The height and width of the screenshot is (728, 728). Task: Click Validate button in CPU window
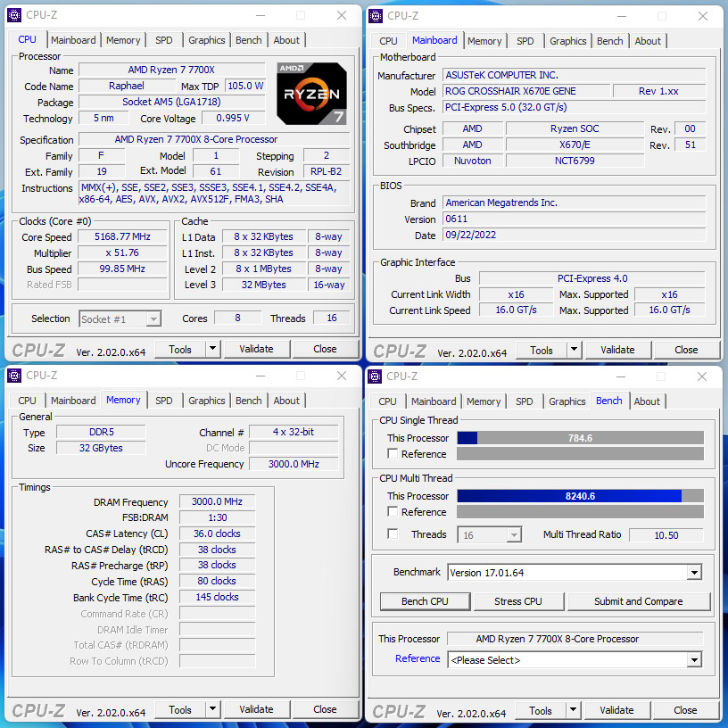click(256, 349)
